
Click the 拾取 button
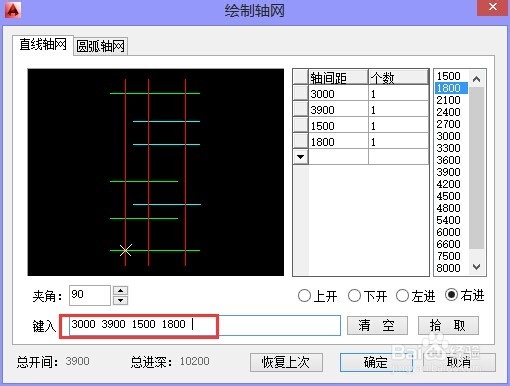[x=448, y=325]
